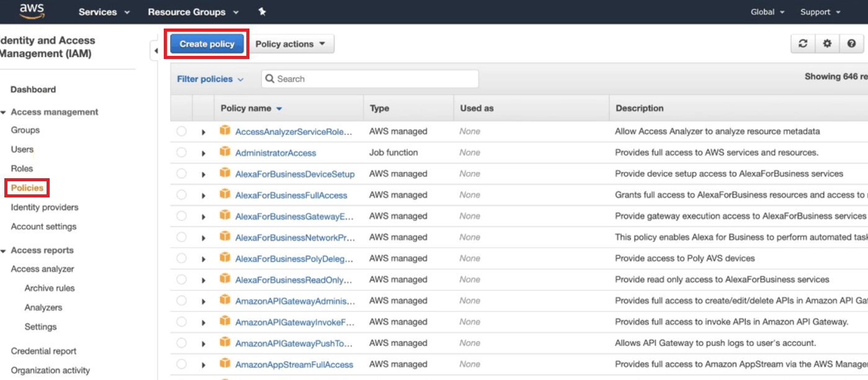Click the AlexaForBusinessGatewayE policy box icon
The image size is (868, 380).
pos(225,215)
